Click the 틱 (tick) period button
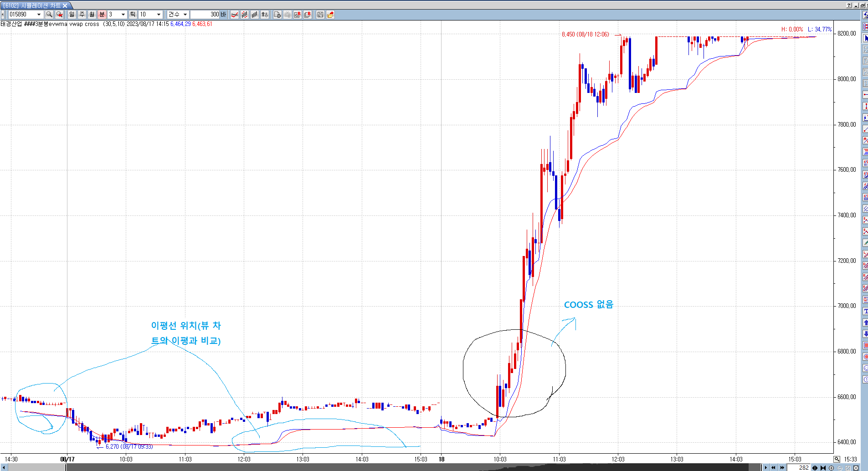 pyautogui.click(x=133, y=15)
